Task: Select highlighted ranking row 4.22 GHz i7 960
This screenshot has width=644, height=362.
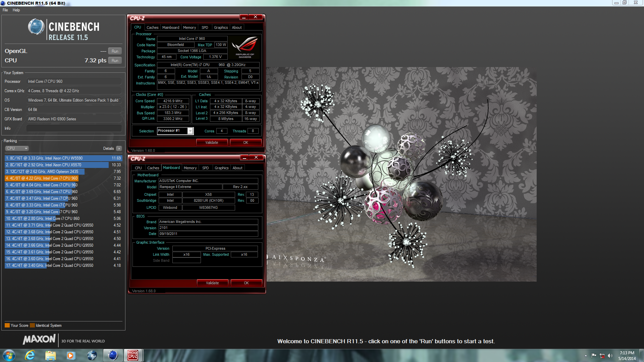Action: 63,178
